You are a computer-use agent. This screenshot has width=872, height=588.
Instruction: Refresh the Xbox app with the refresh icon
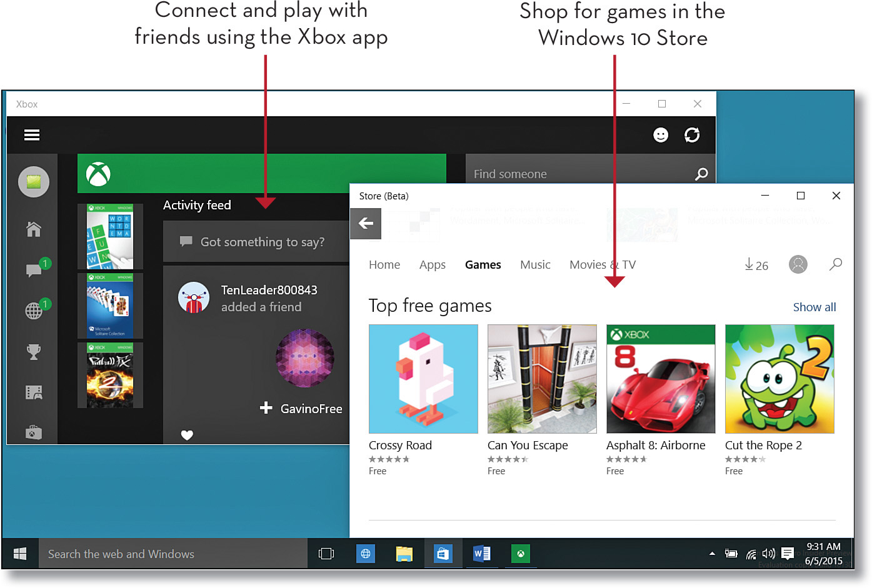[x=692, y=135]
